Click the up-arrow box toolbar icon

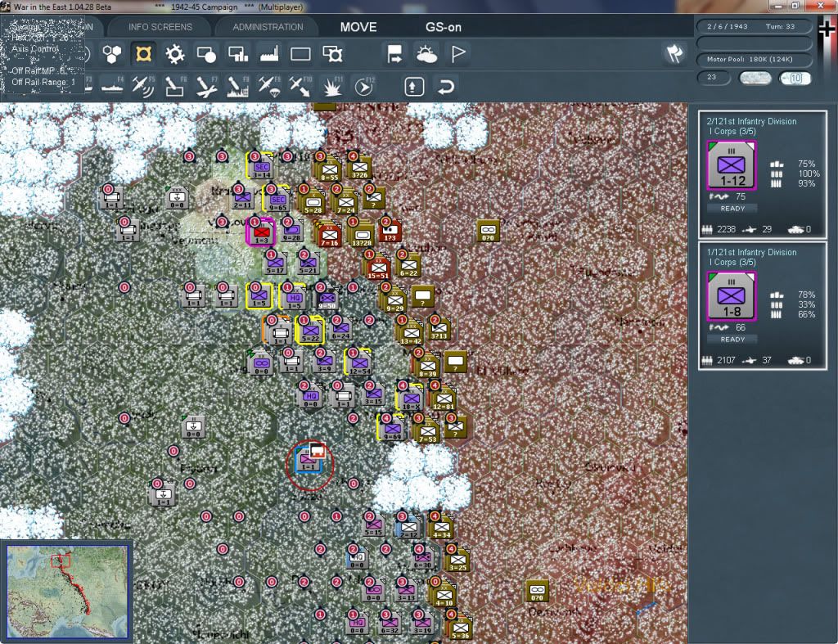[x=414, y=86]
